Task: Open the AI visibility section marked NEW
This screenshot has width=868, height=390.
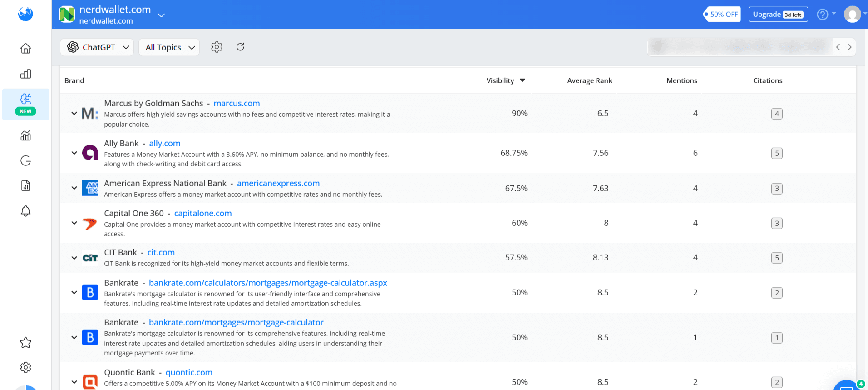Action: 26,104
